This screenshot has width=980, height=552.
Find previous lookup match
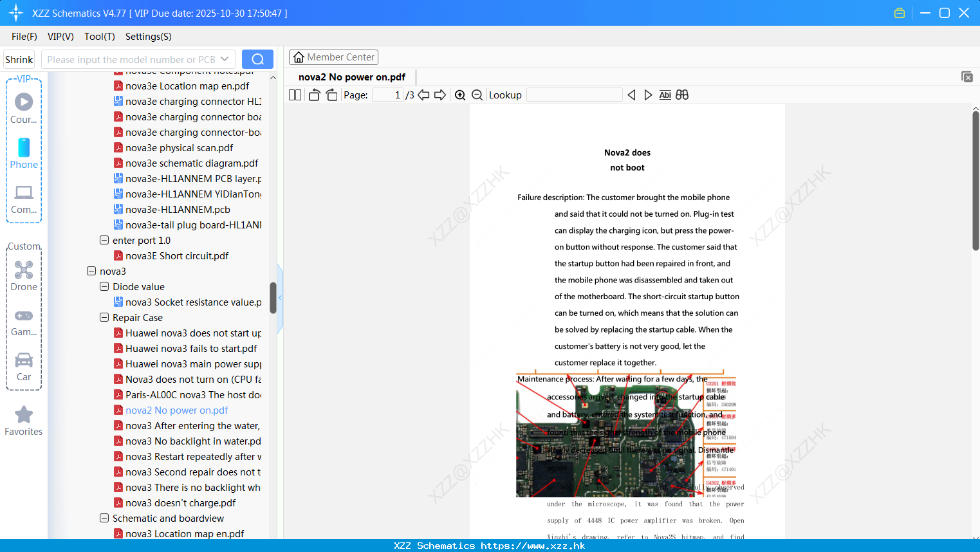pyautogui.click(x=631, y=95)
